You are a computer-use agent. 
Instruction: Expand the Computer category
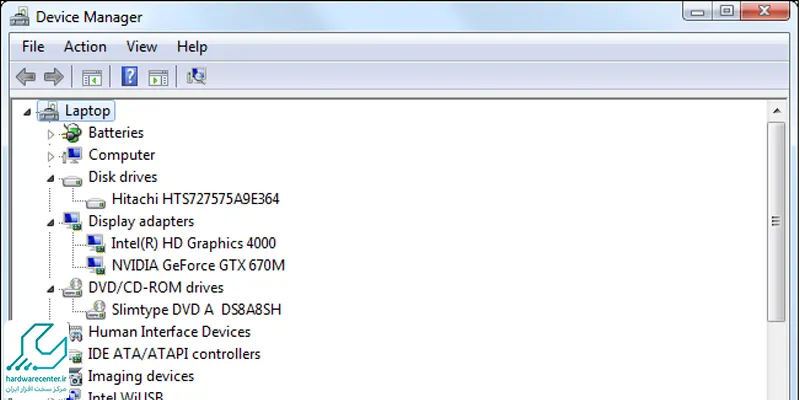pyautogui.click(x=51, y=156)
